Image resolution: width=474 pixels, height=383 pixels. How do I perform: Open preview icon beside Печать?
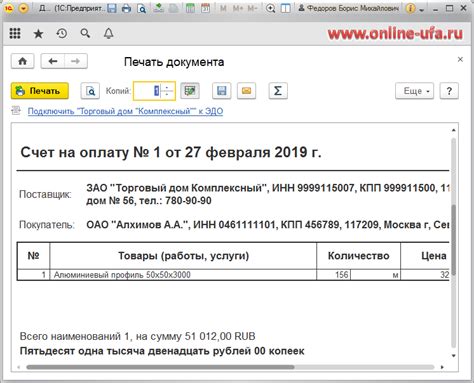tap(90, 91)
